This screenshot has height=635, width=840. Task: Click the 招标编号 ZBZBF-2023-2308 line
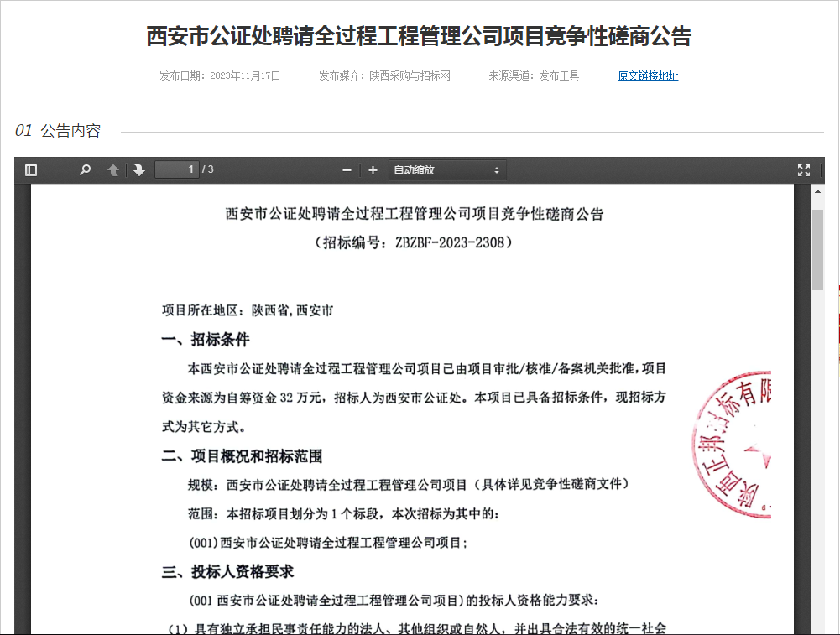pos(414,242)
